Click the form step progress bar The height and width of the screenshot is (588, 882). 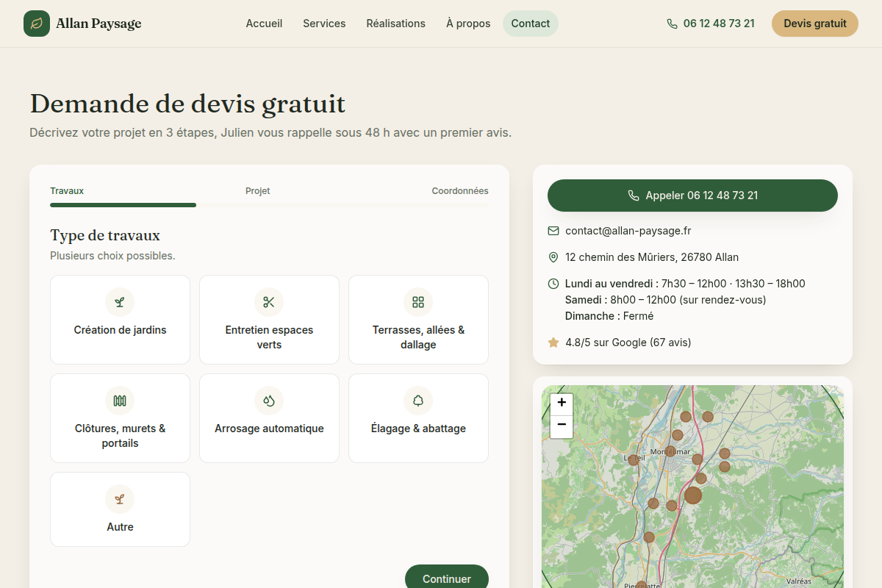coord(269,205)
